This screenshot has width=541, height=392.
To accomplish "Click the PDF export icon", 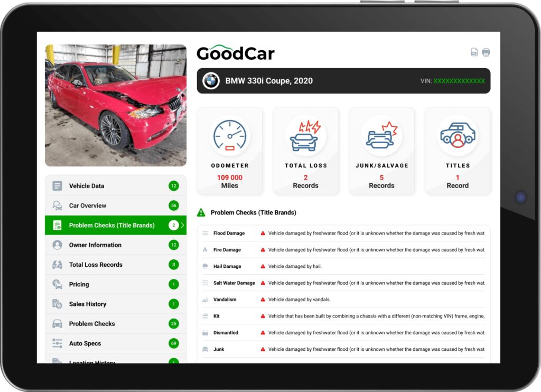I will pos(474,52).
